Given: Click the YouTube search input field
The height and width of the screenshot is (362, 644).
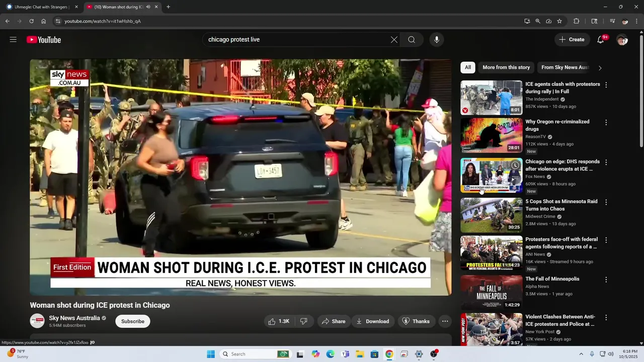Looking at the screenshot, I should (297, 40).
